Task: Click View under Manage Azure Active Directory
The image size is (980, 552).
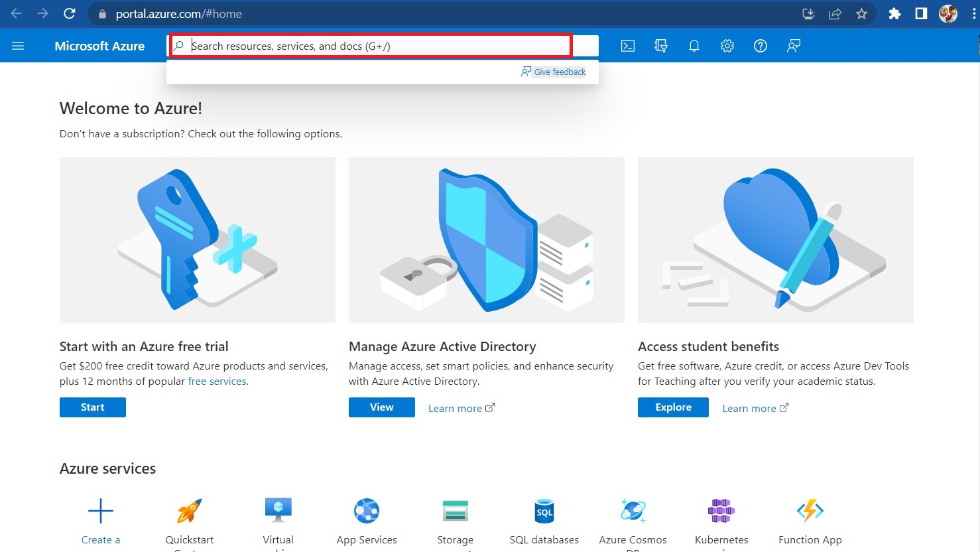Action: (x=381, y=407)
